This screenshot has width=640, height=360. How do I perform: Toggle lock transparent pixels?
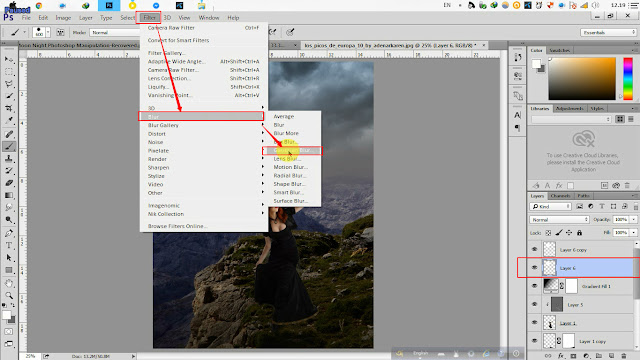[x=548, y=233]
